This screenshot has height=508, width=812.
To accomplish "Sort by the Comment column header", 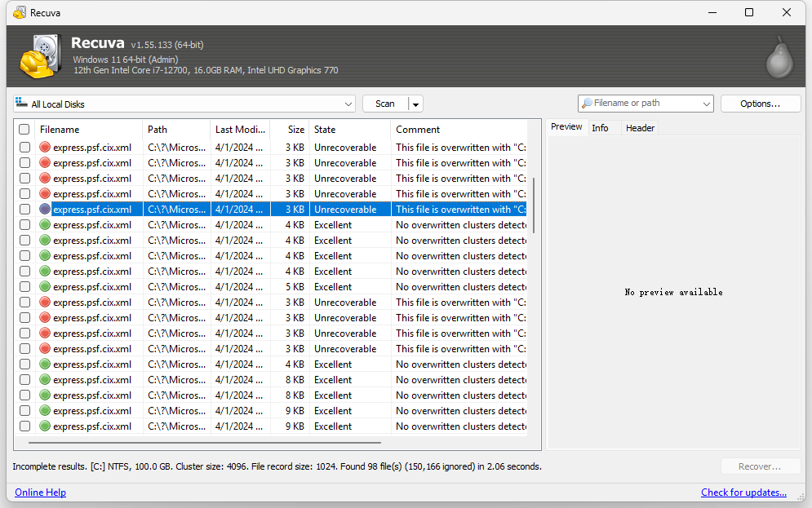I will click(459, 130).
